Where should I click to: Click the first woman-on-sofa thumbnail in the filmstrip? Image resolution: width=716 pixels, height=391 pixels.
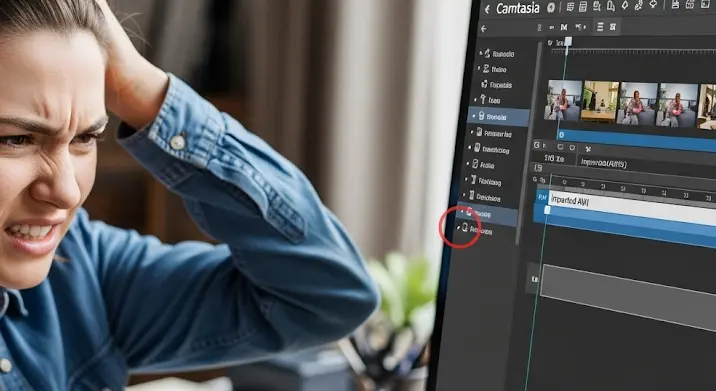pos(563,100)
